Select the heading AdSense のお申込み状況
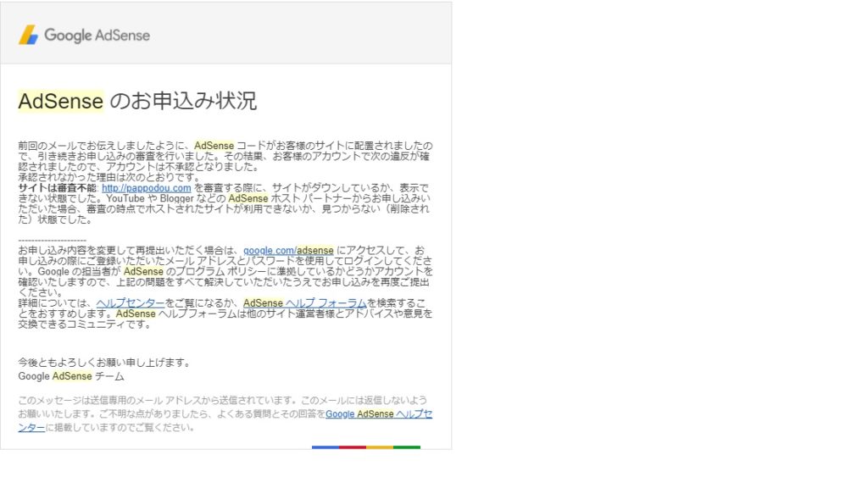This screenshot has height=488, width=868. 137,102
